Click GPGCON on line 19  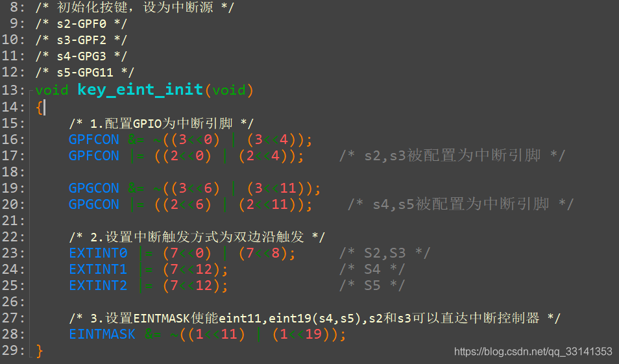(94, 188)
